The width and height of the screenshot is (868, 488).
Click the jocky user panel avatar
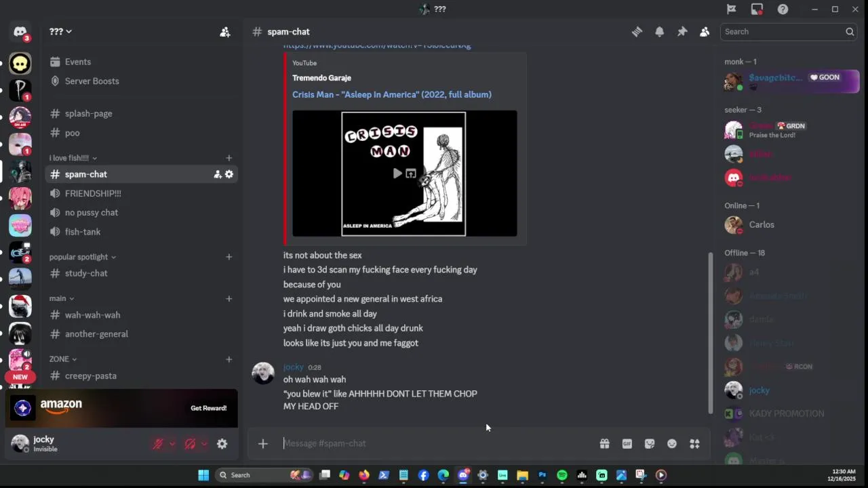(20, 443)
